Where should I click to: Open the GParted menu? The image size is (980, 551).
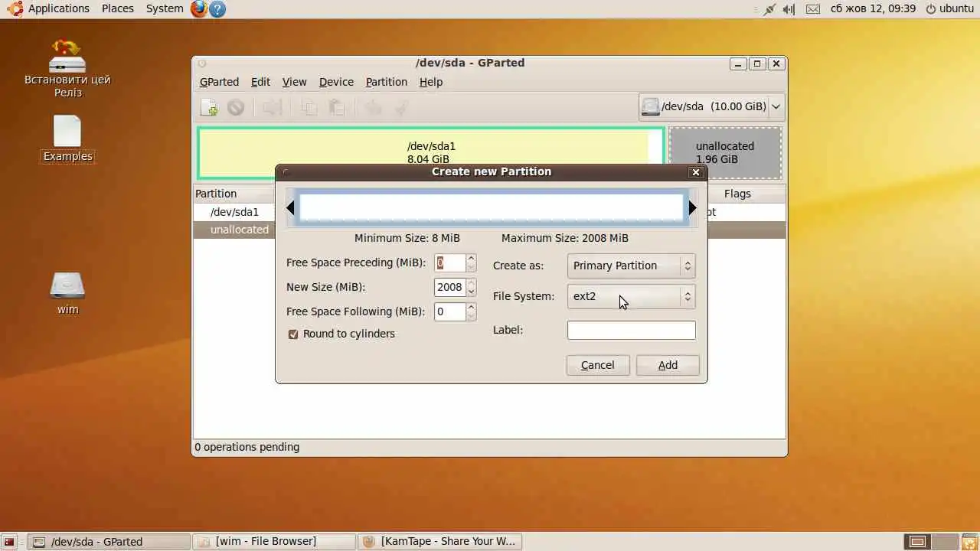coord(219,82)
